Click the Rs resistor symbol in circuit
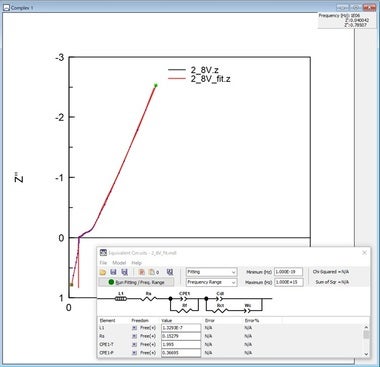The width and height of the screenshot is (380, 367). (149, 299)
